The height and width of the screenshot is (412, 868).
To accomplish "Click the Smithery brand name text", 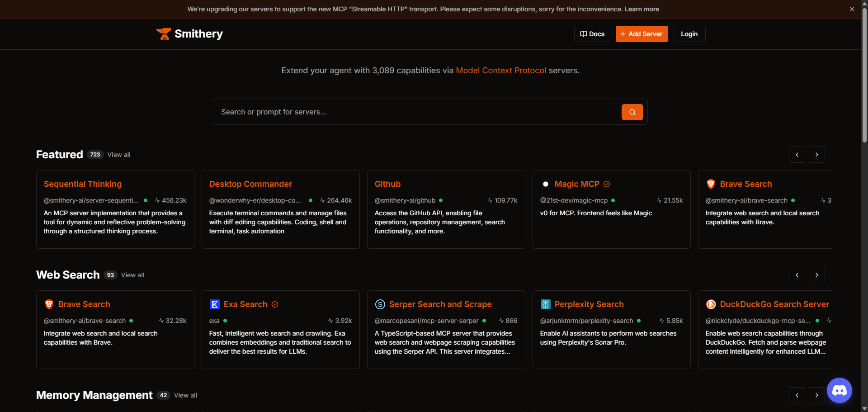I will (x=198, y=34).
